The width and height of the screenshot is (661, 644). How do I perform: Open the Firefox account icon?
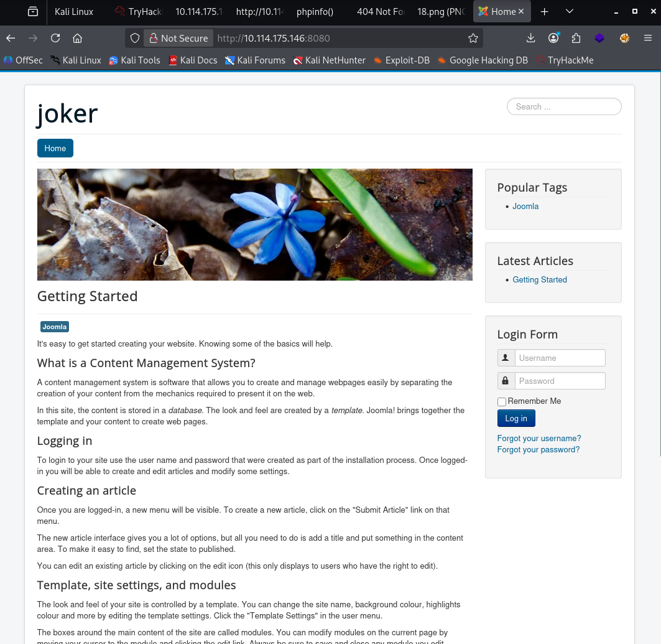click(x=553, y=38)
